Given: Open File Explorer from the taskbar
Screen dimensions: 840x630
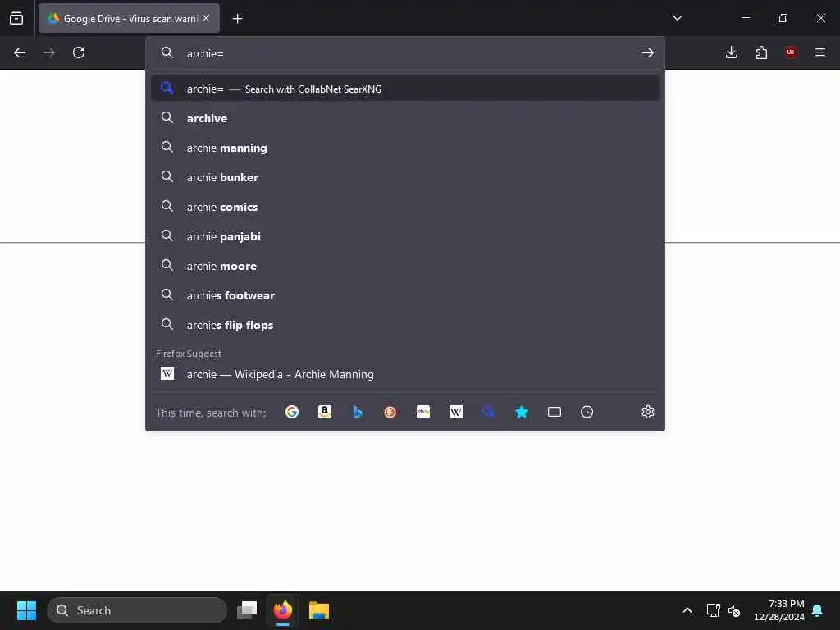Looking at the screenshot, I should pyautogui.click(x=319, y=610).
